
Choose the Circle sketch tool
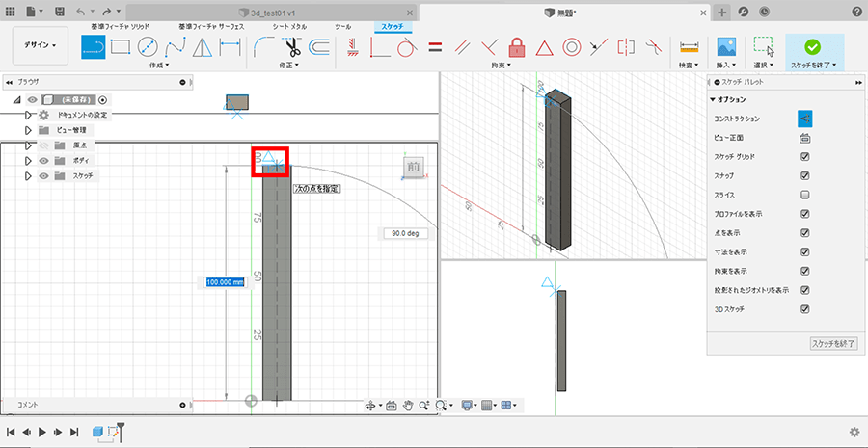pos(148,45)
